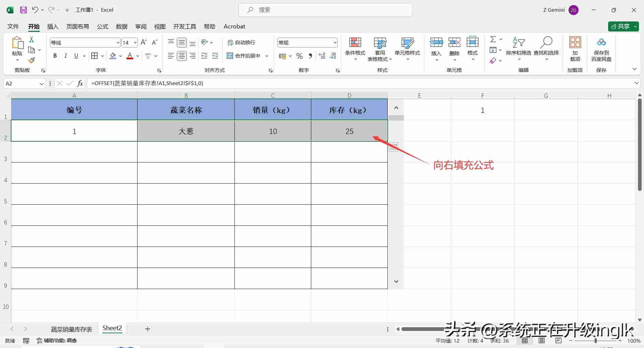Increase font size with the larger A icon
Screen dimensions: 644x348
pos(144,42)
